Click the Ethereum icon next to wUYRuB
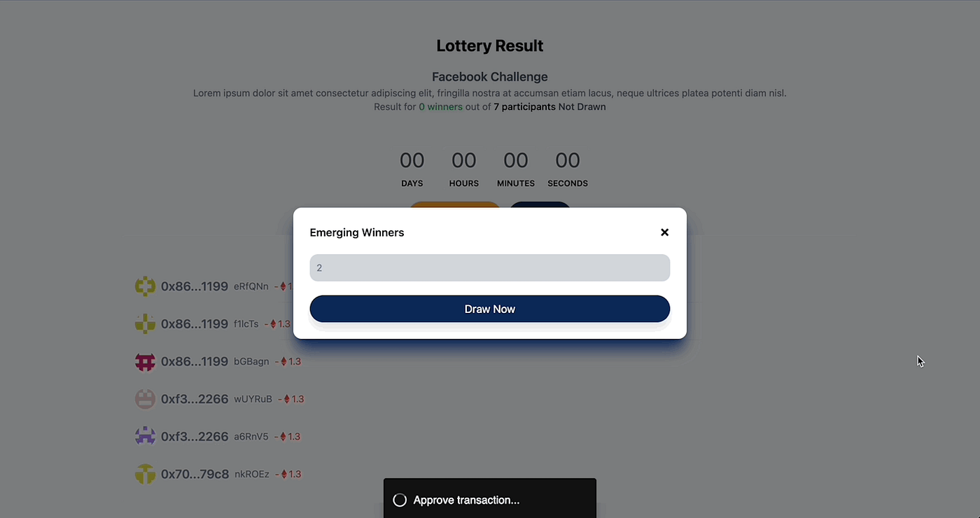This screenshot has height=518, width=980. (x=287, y=399)
